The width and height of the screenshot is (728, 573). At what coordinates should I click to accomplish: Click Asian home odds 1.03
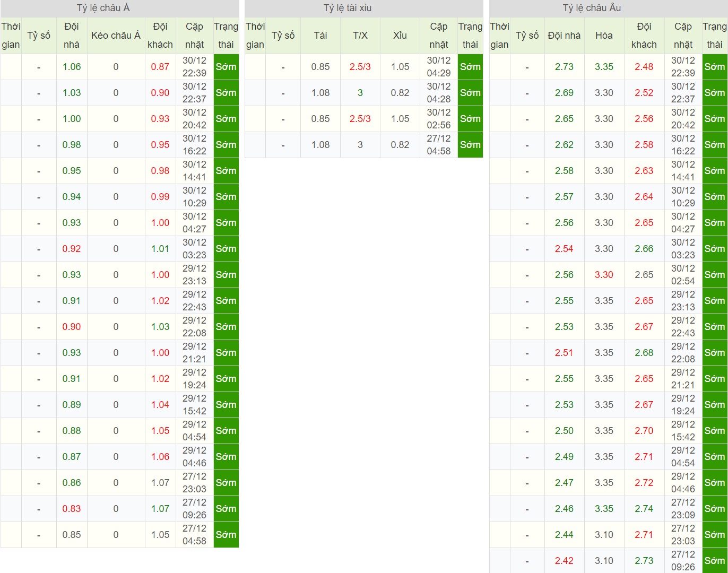click(72, 93)
